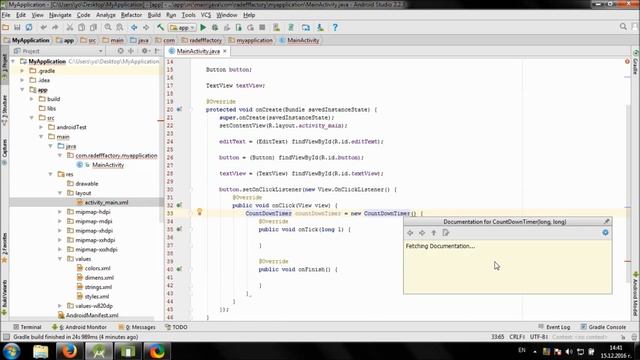Click the Scroll from Source target icon
The height and width of the screenshot is (360, 640).
click(x=120, y=51)
